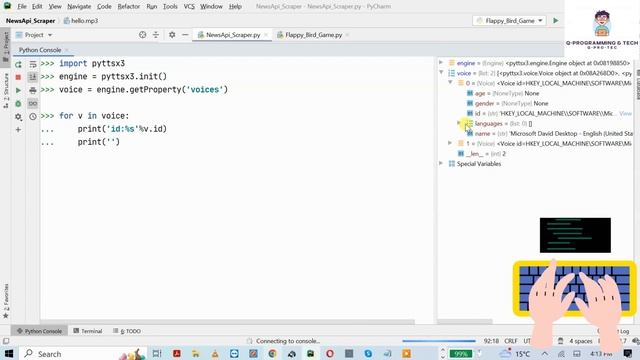The width and height of the screenshot is (640, 360).
Task: Stop the console with red square
Action: tap(18, 77)
